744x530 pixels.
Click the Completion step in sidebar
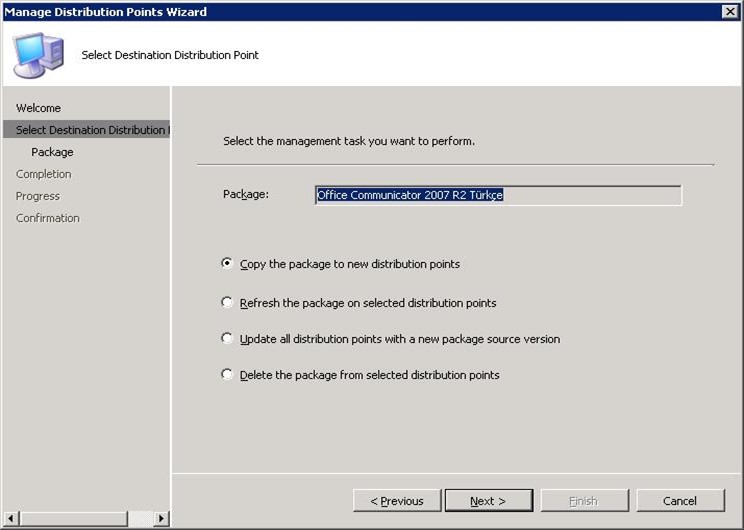click(43, 174)
